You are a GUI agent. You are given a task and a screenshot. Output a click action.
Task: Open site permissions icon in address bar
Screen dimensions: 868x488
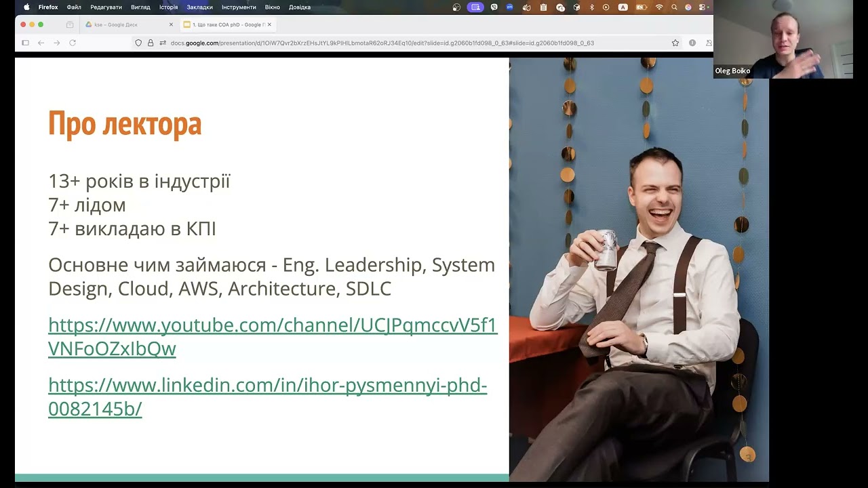coord(163,43)
